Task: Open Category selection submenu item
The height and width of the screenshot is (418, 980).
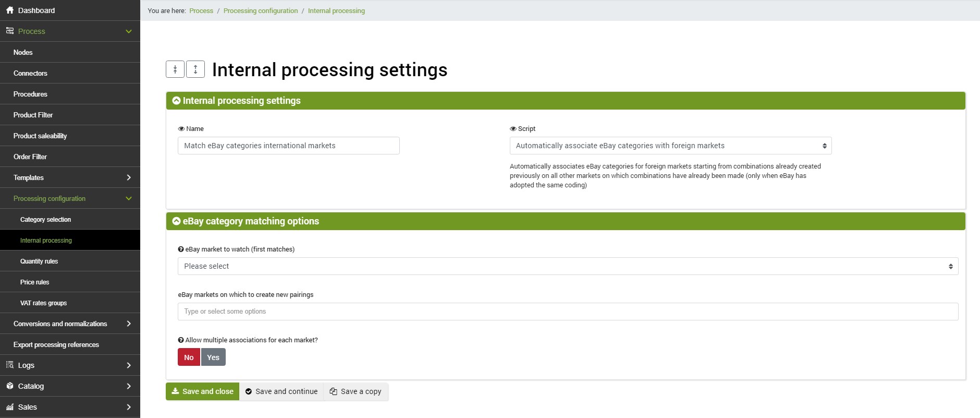Action: point(70,219)
